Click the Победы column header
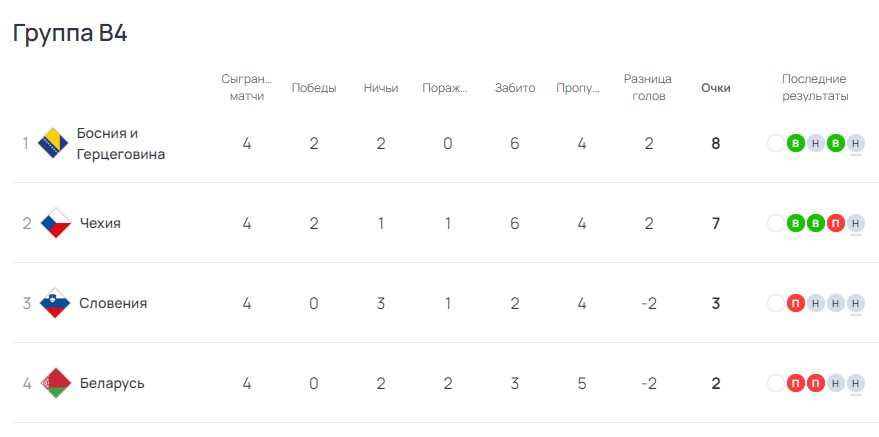Image resolution: width=879 pixels, height=437 pixels. (x=314, y=88)
